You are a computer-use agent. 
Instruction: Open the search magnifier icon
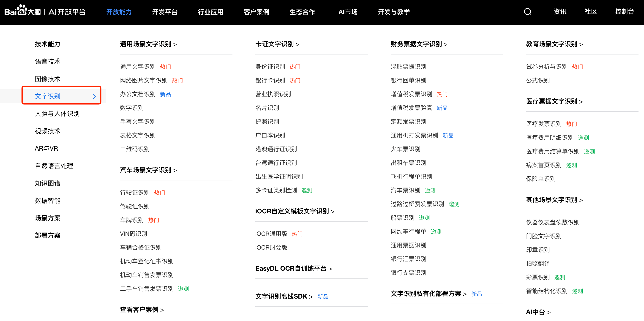pyautogui.click(x=527, y=11)
